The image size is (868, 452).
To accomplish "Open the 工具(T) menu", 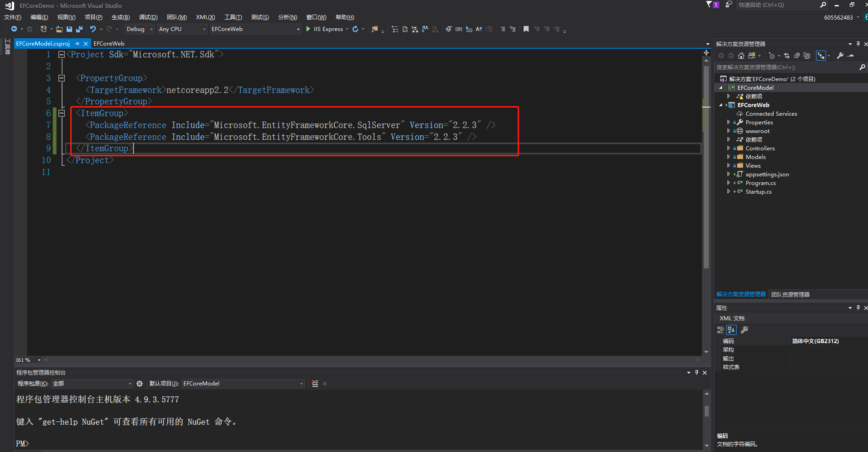I will click(233, 17).
